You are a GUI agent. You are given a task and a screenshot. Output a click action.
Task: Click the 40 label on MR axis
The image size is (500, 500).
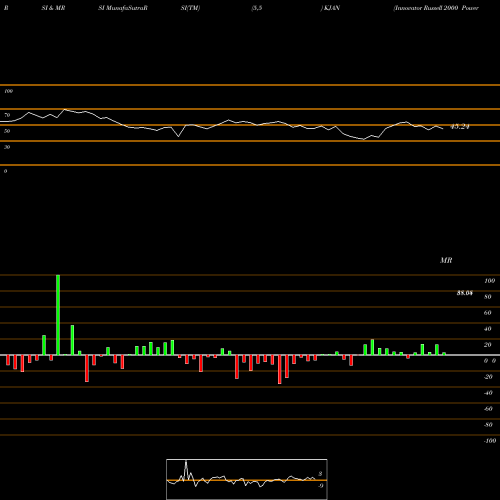click(487, 329)
